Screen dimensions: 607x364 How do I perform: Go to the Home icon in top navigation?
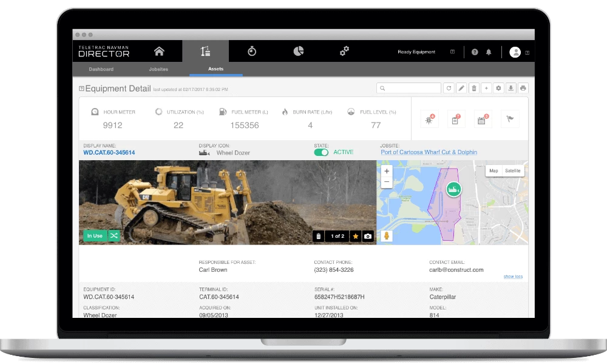click(159, 51)
